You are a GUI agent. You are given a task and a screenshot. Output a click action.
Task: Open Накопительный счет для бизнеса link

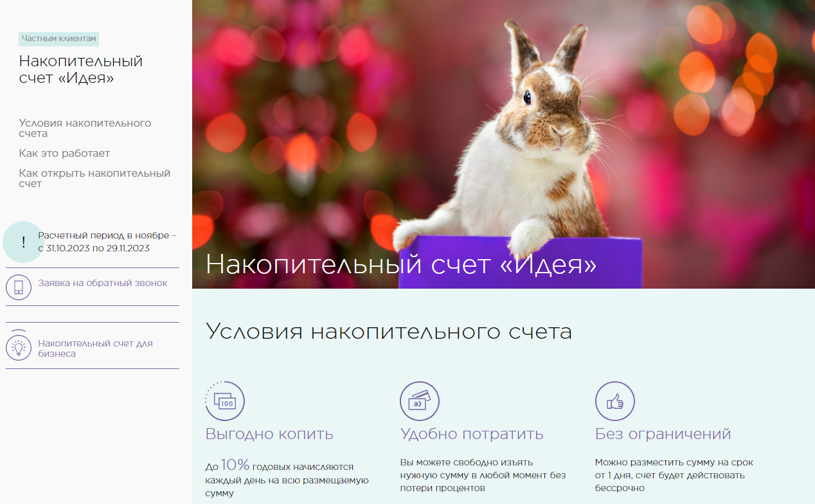pyautogui.click(x=96, y=348)
